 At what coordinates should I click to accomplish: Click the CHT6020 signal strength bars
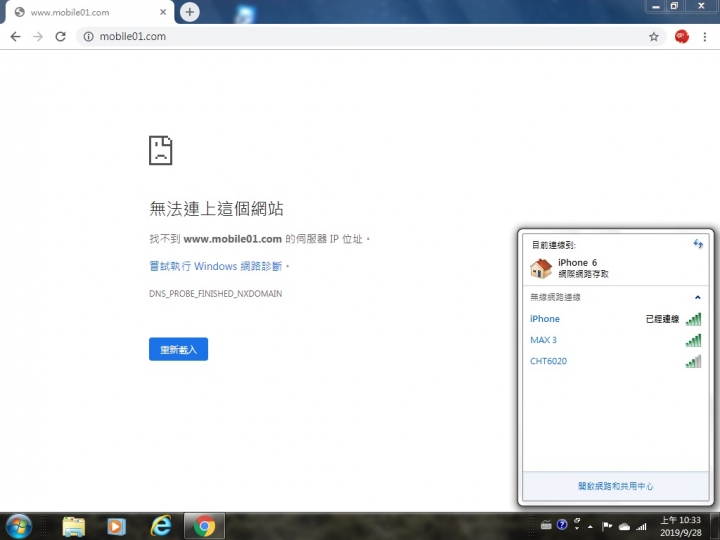click(x=693, y=361)
